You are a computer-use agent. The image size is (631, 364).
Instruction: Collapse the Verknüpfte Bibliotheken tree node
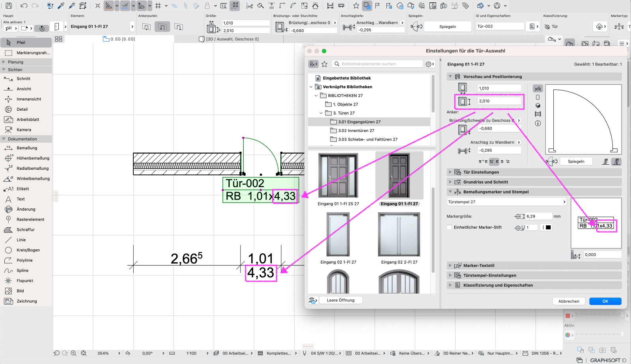point(311,87)
